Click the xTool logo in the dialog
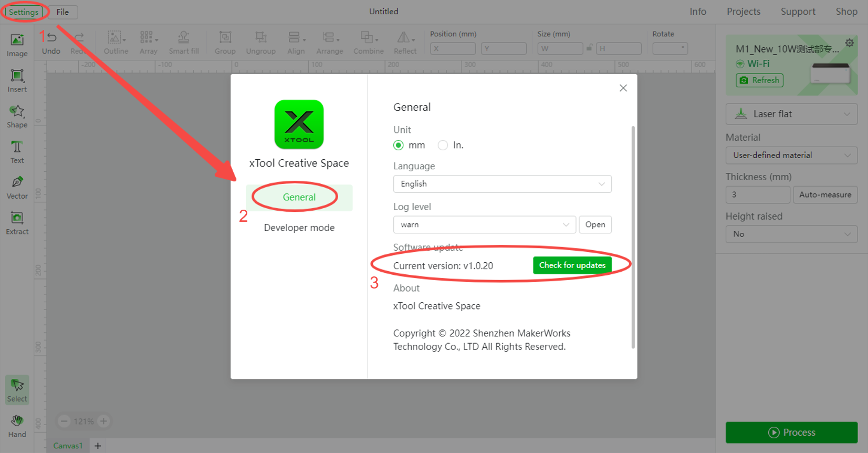 pyautogui.click(x=299, y=125)
